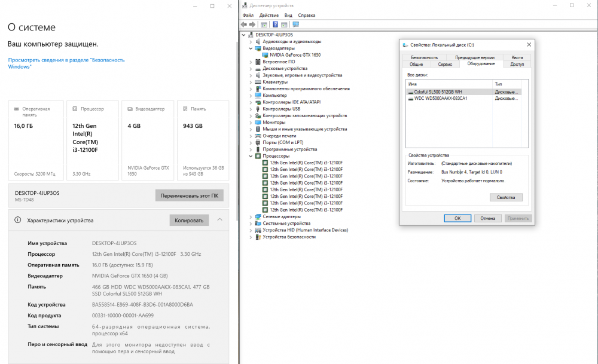Click Переименовать этот ПК button
598x364 pixels.
click(189, 195)
